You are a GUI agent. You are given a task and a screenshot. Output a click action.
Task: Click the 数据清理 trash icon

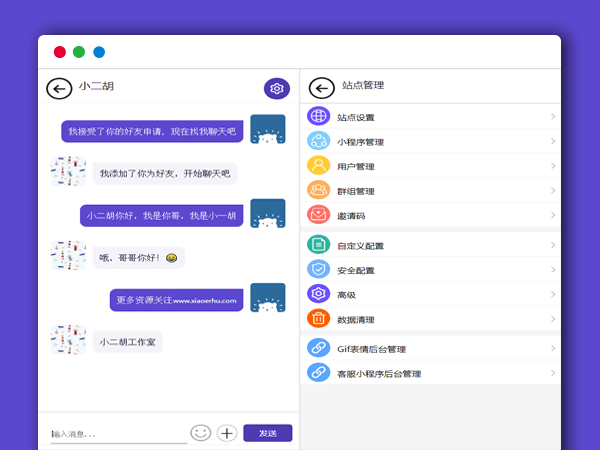(319, 319)
